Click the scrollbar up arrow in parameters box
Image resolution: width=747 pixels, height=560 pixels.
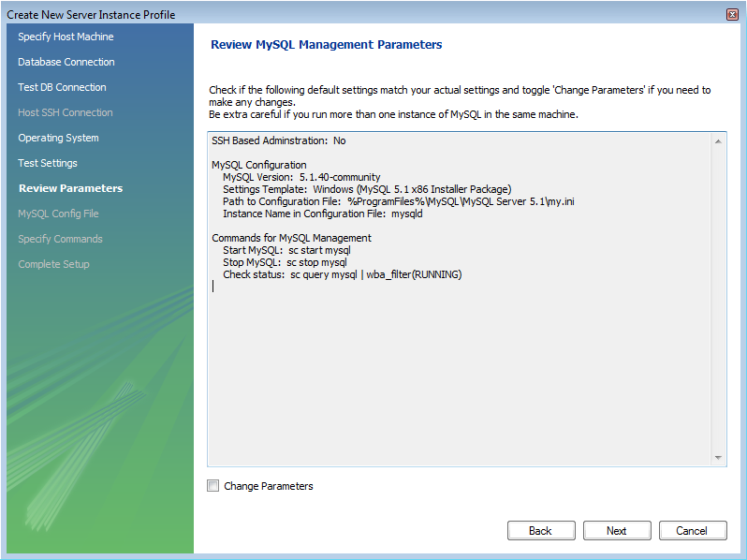coord(718,141)
